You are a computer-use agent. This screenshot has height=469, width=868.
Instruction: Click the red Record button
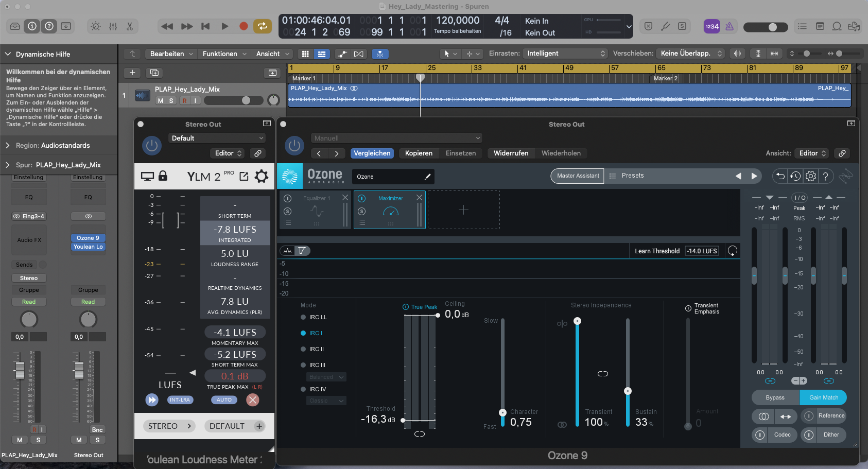coord(244,26)
